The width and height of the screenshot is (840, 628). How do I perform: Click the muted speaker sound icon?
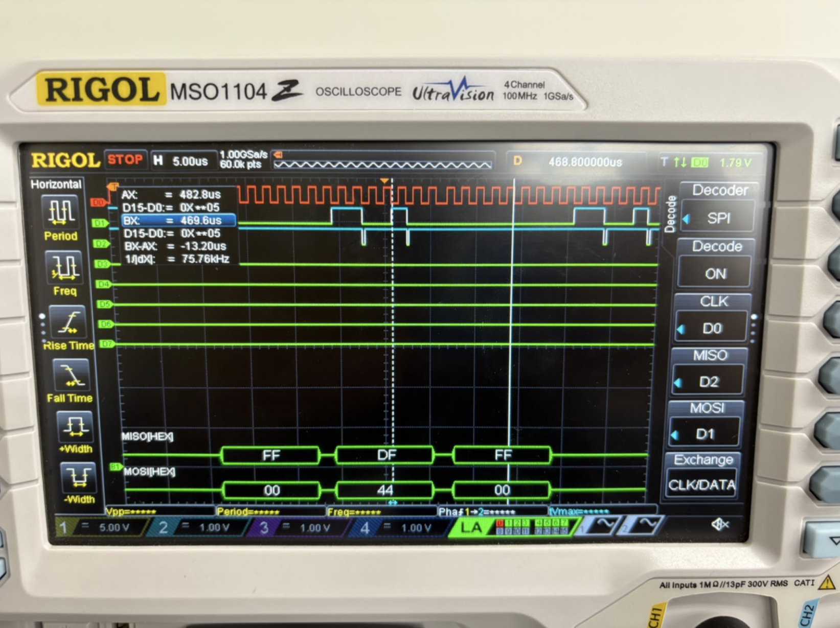(720, 524)
